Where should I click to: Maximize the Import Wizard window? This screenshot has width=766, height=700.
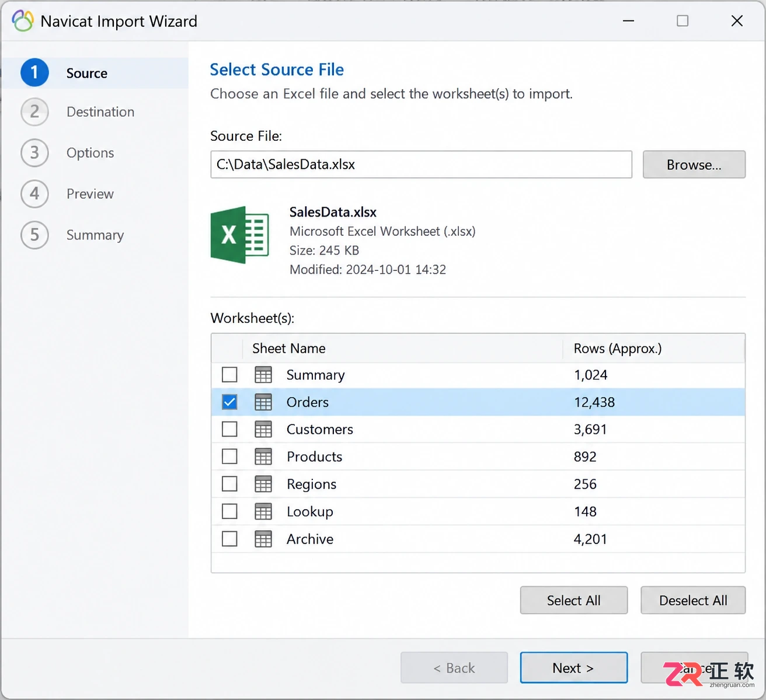tap(683, 21)
